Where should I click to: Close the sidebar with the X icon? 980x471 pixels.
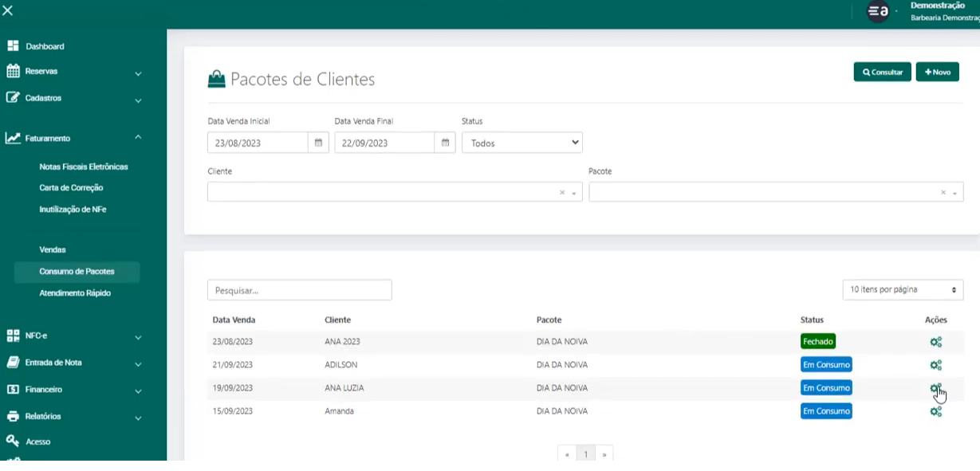coord(8,10)
